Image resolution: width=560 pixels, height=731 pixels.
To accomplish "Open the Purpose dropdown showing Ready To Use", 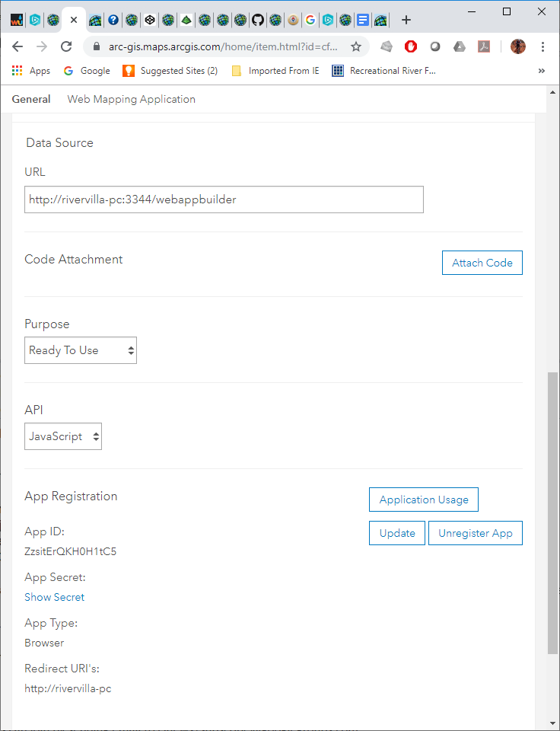I will (80, 350).
